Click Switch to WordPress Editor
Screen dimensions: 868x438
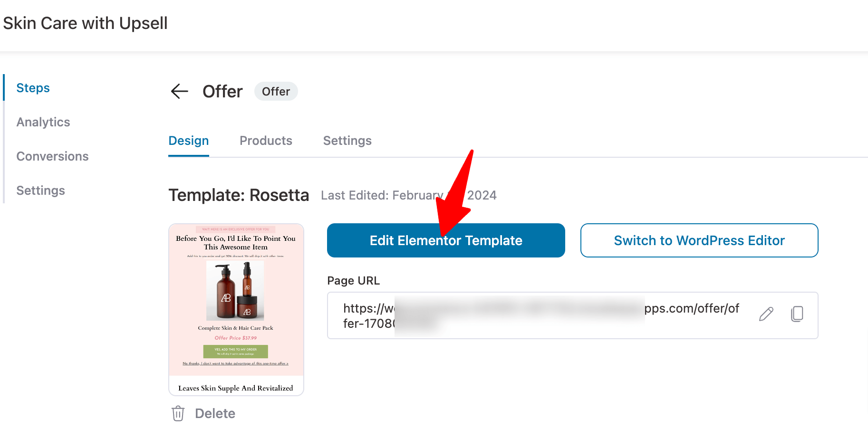coord(699,240)
